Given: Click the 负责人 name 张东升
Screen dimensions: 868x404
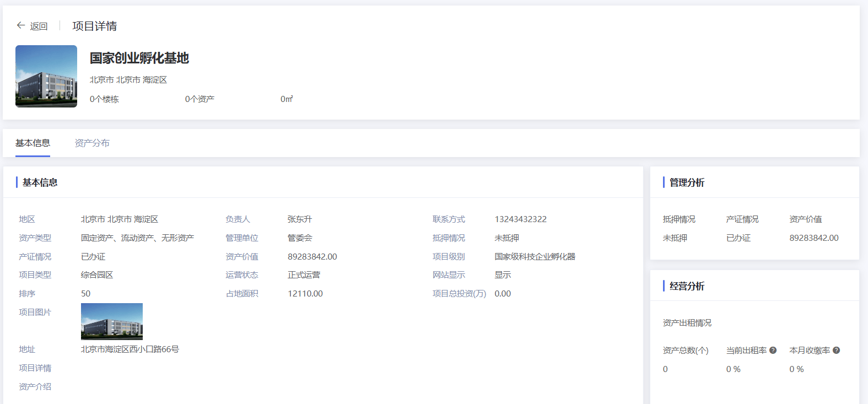Looking at the screenshot, I should point(300,219).
